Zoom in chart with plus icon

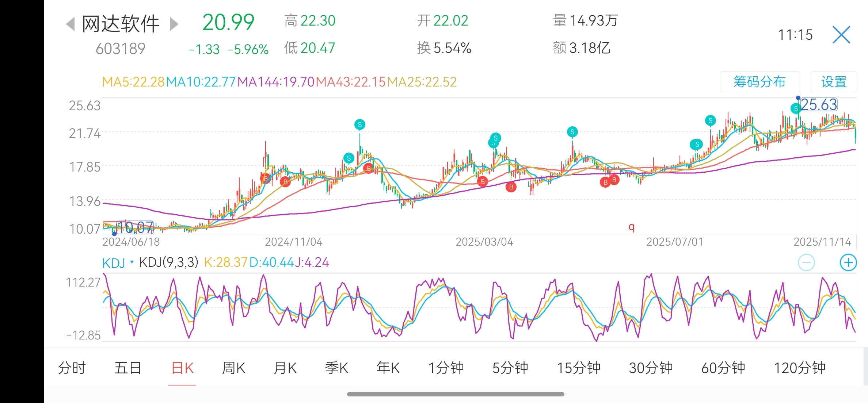tap(848, 262)
